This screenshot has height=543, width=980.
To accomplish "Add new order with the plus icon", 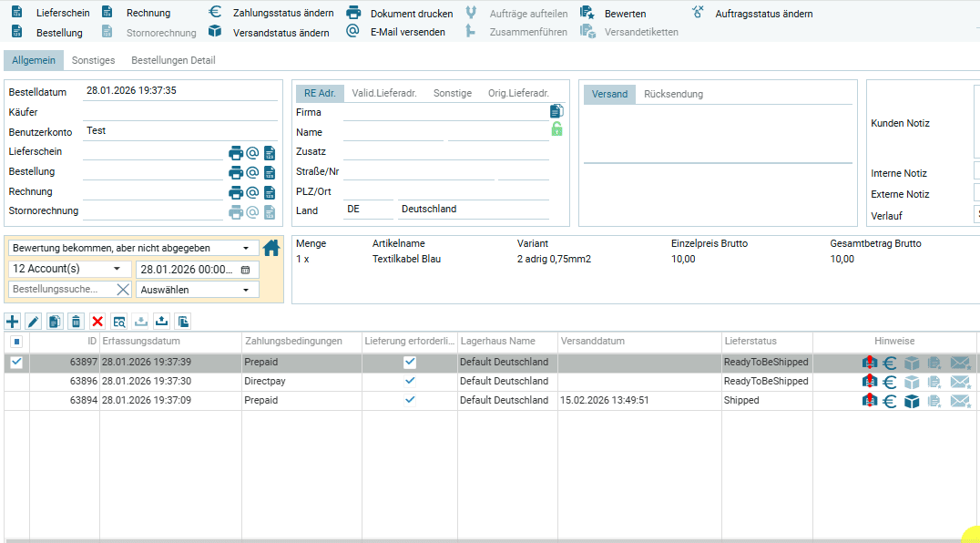I will (x=13, y=321).
